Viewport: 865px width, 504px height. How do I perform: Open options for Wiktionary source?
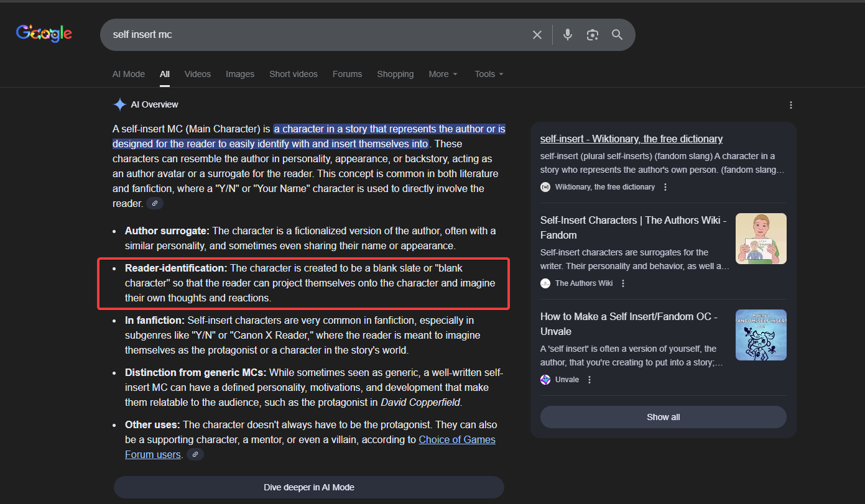pyautogui.click(x=665, y=187)
